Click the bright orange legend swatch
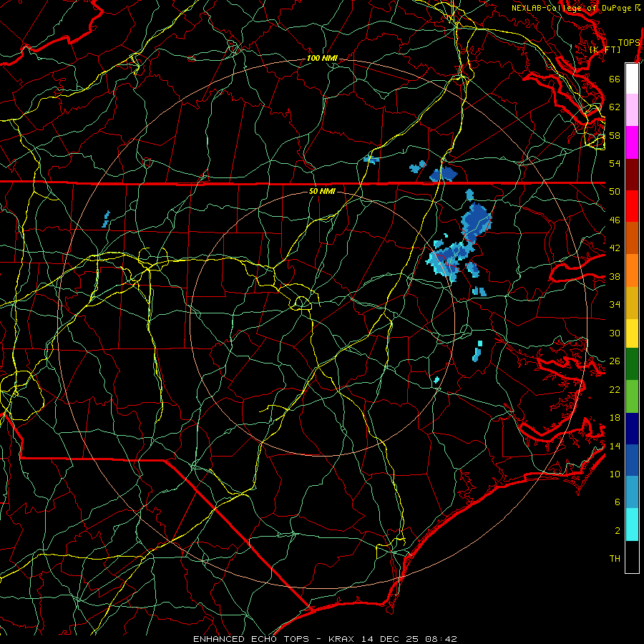Image resolution: width=644 pixels, height=644 pixels. pos(632,270)
